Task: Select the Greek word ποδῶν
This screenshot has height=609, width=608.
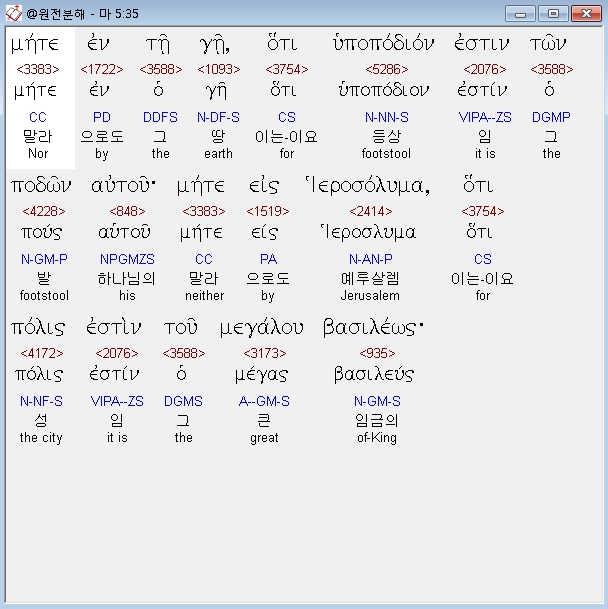Action: click(41, 186)
